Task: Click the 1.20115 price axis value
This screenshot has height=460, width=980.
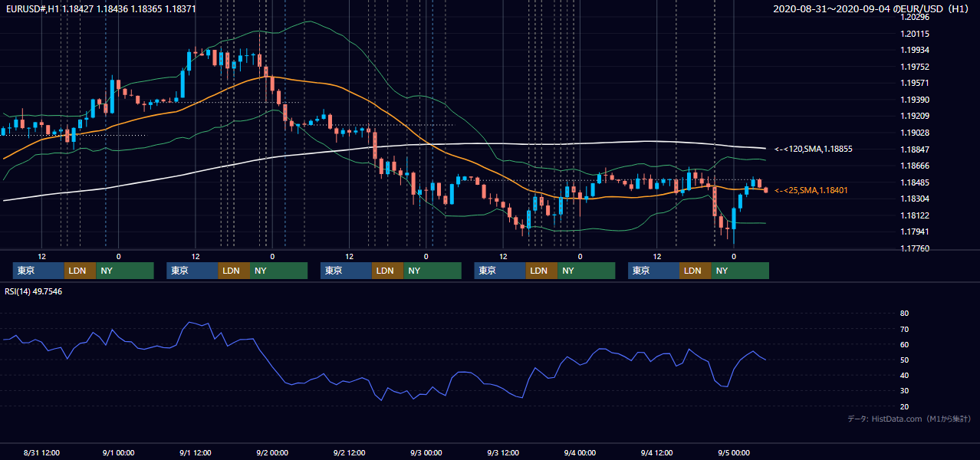Action: [915, 34]
